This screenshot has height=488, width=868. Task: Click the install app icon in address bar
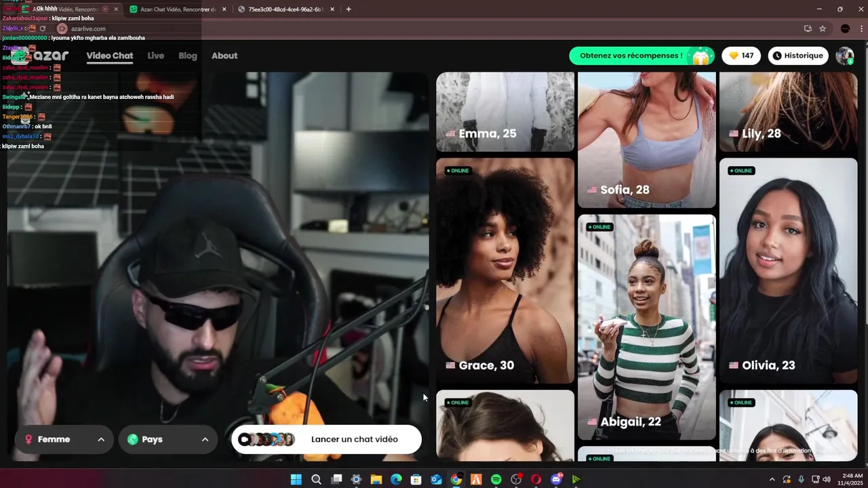pyautogui.click(x=808, y=28)
